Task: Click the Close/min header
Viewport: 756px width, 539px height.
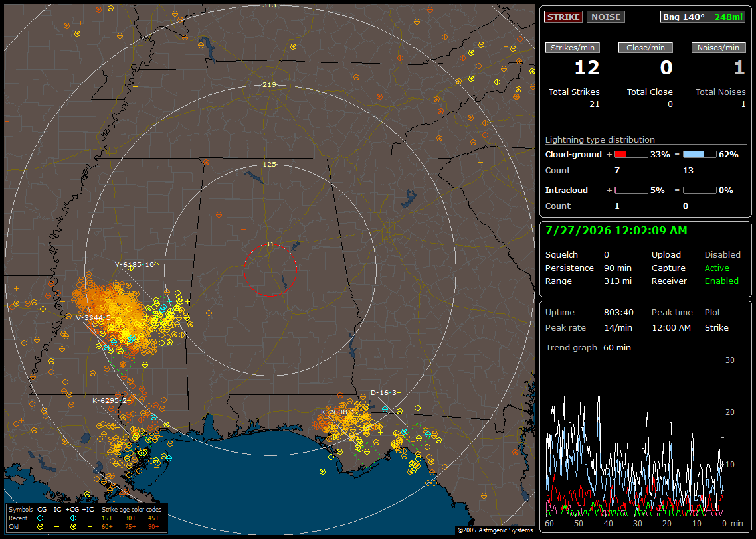Action: click(x=646, y=48)
